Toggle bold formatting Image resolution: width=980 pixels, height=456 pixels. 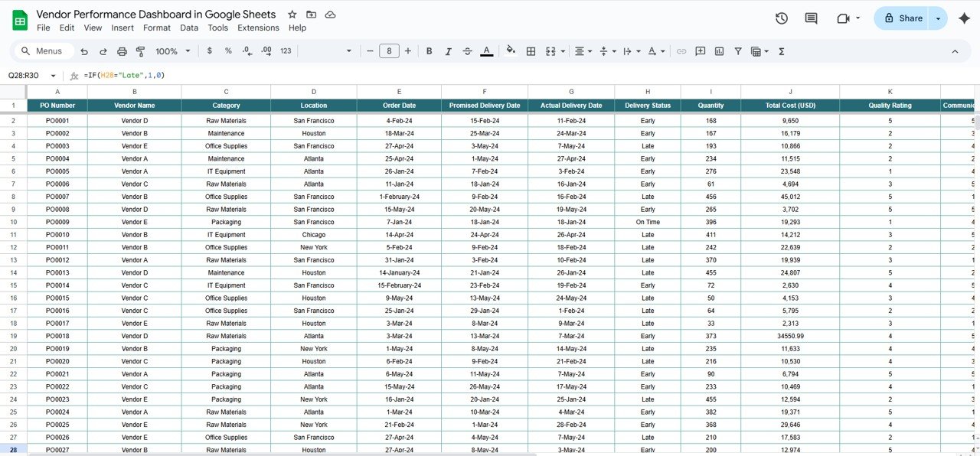(x=429, y=51)
